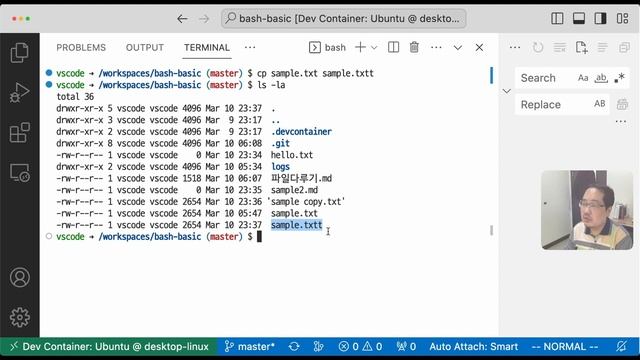Toggle primary side bar layout icon
This screenshot has width=640, height=360.
pos(557,18)
